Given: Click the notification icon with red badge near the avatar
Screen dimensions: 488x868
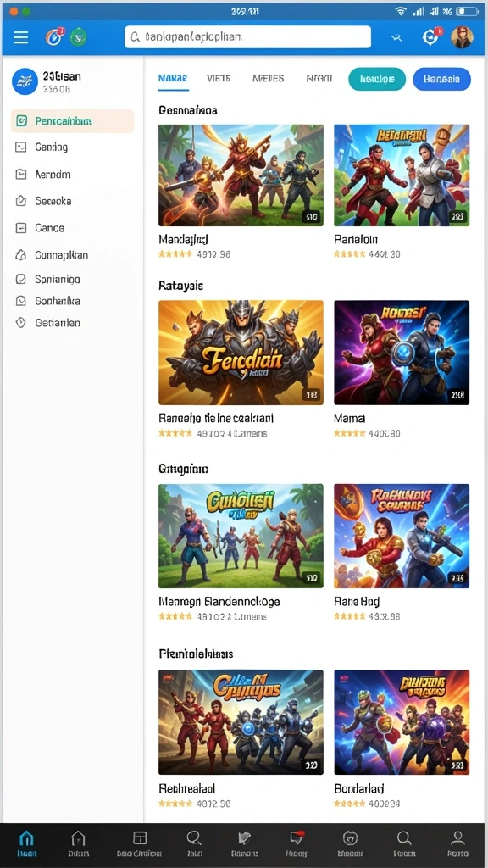Looking at the screenshot, I should coord(430,36).
